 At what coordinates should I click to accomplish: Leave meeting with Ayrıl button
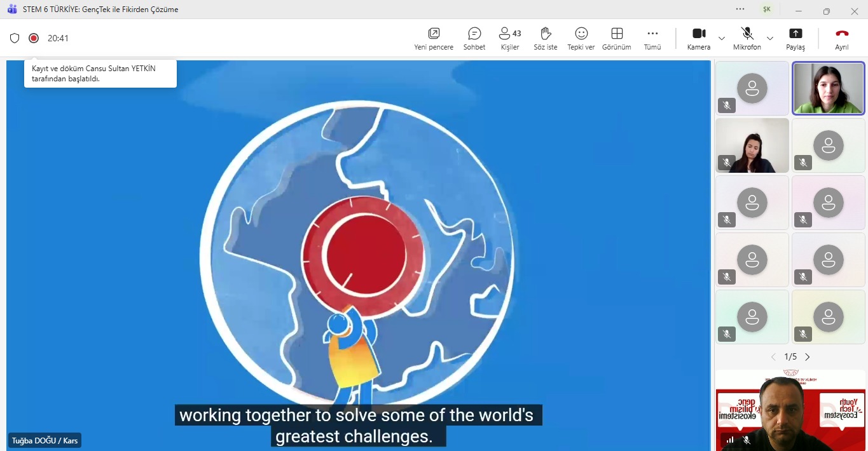[x=842, y=38]
